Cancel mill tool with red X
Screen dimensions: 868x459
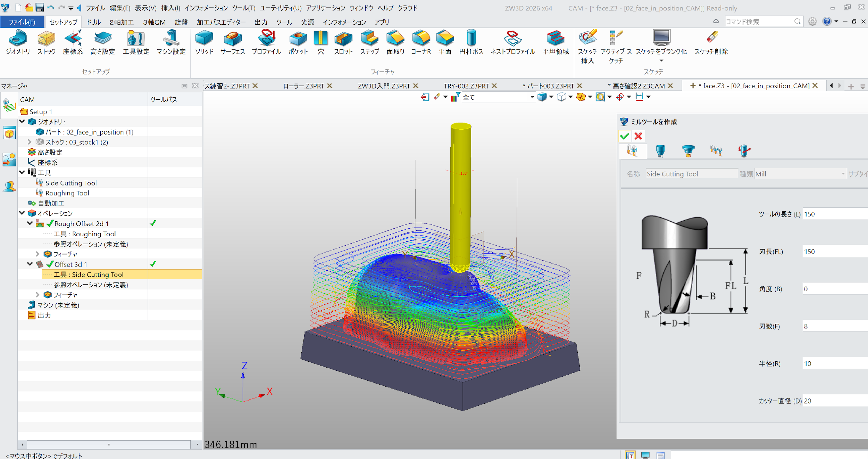point(638,136)
